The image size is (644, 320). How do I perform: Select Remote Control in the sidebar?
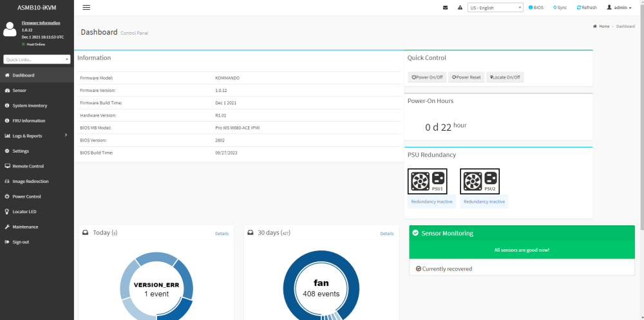point(37,166)
